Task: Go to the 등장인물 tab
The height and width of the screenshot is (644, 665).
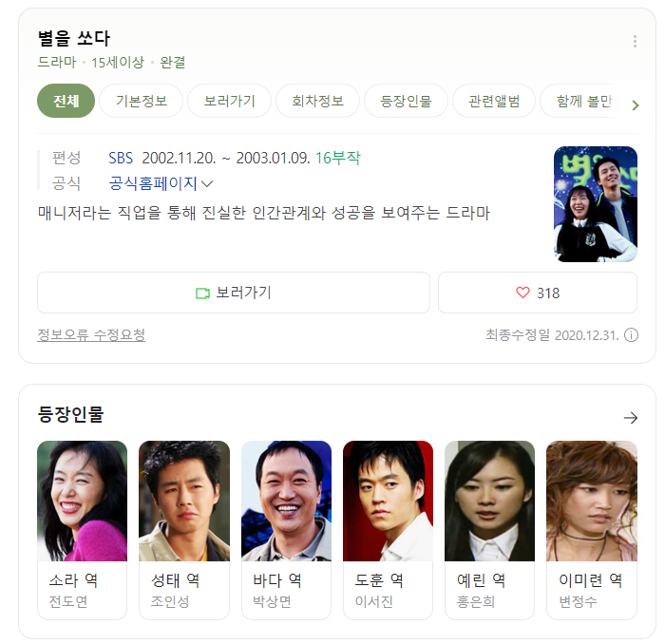Action: point(406,101)
